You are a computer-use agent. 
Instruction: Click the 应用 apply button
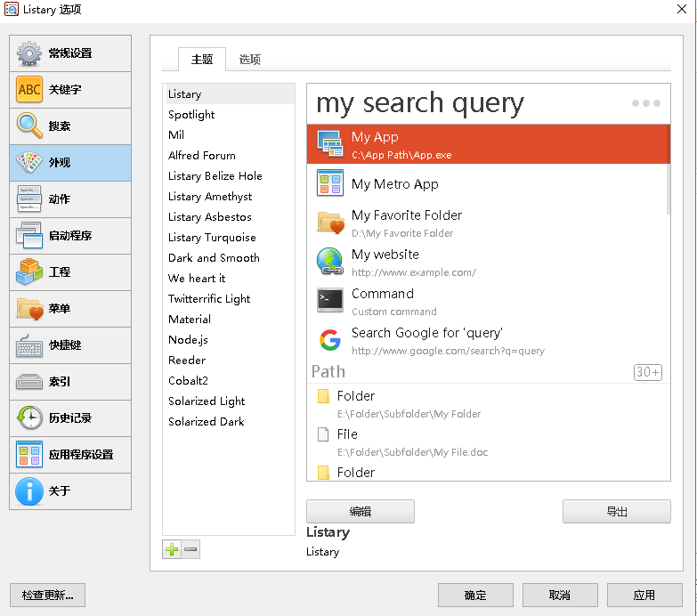[x=644, y=596]
